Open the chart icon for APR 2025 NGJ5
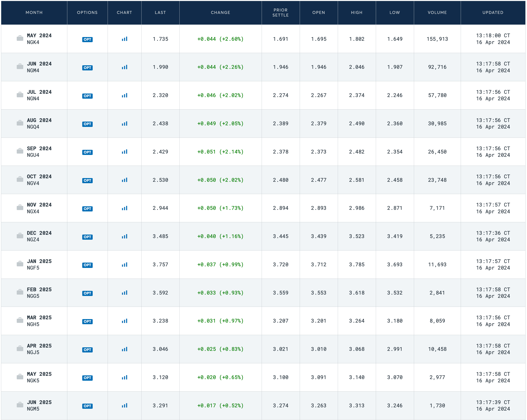Screen dimensions: 527x420 (124, 349)
